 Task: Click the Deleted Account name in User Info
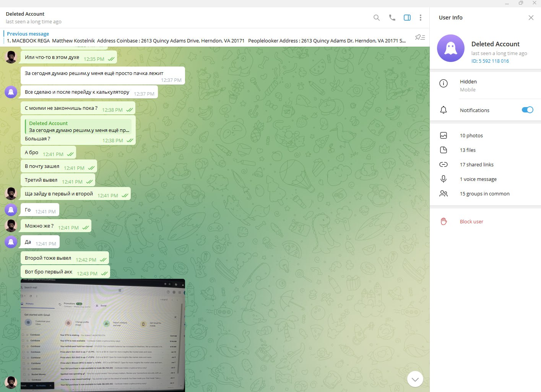pos(496,44)
